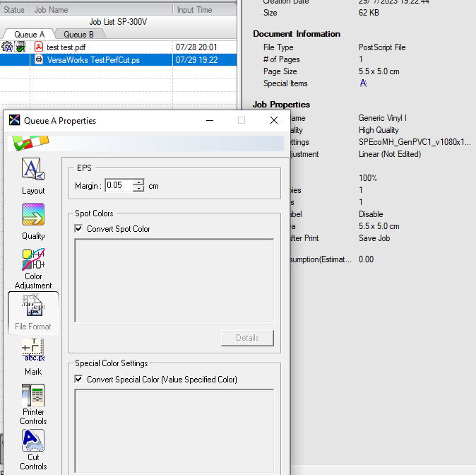Close the Queue A Properties window

coord(274,120)
